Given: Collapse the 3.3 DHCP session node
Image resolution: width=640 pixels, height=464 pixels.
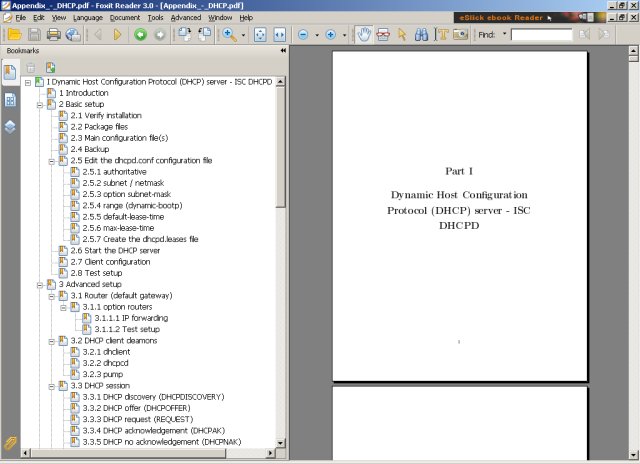Looking at the screenshot, I should pos(51,386).
